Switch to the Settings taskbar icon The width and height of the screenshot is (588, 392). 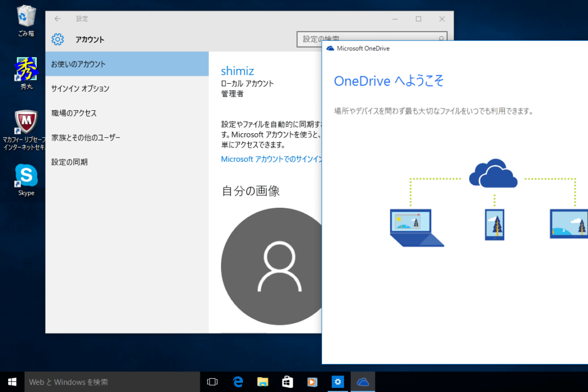tap(338, 382)
